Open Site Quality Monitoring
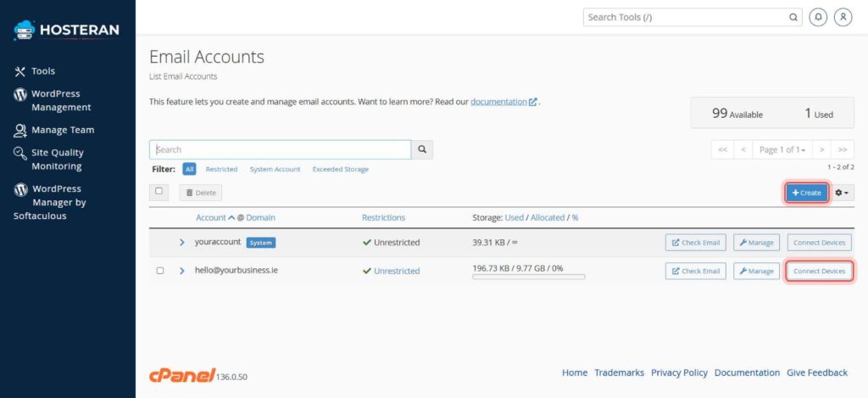The image size is (868, 398). click(48, 159)
